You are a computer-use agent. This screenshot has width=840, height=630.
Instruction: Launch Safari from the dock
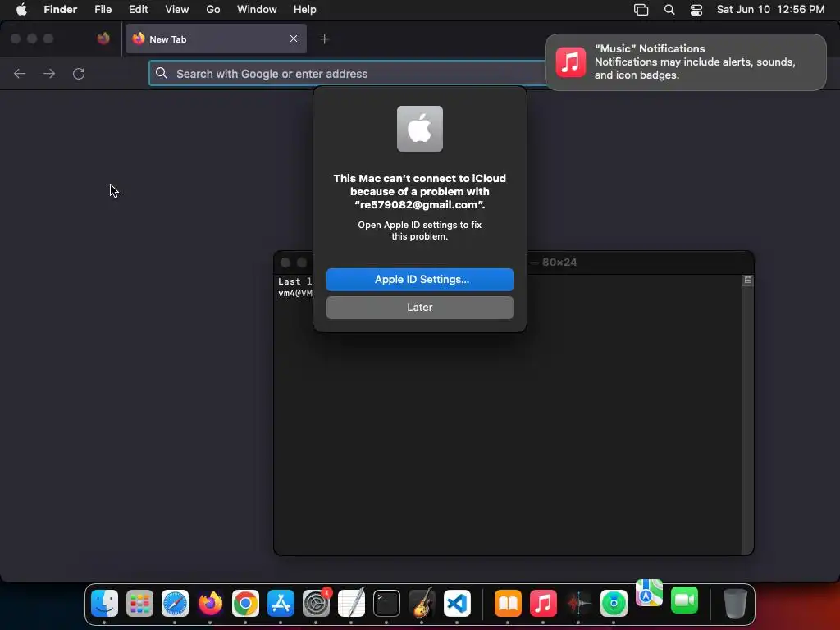pos(176,603)
